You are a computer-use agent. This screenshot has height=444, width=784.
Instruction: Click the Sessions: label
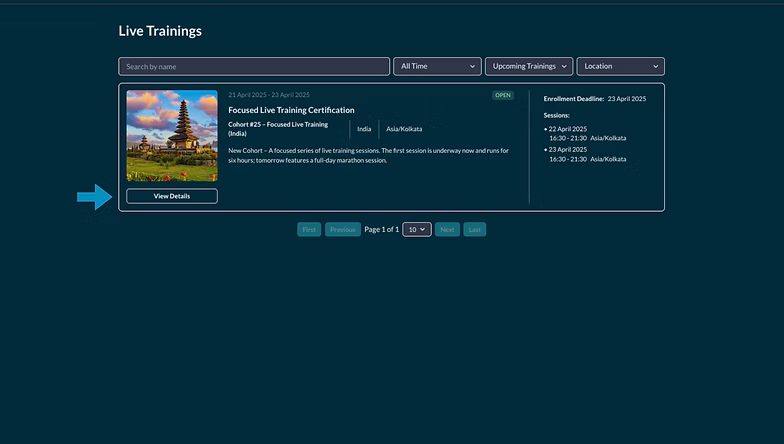pos(556,116)
